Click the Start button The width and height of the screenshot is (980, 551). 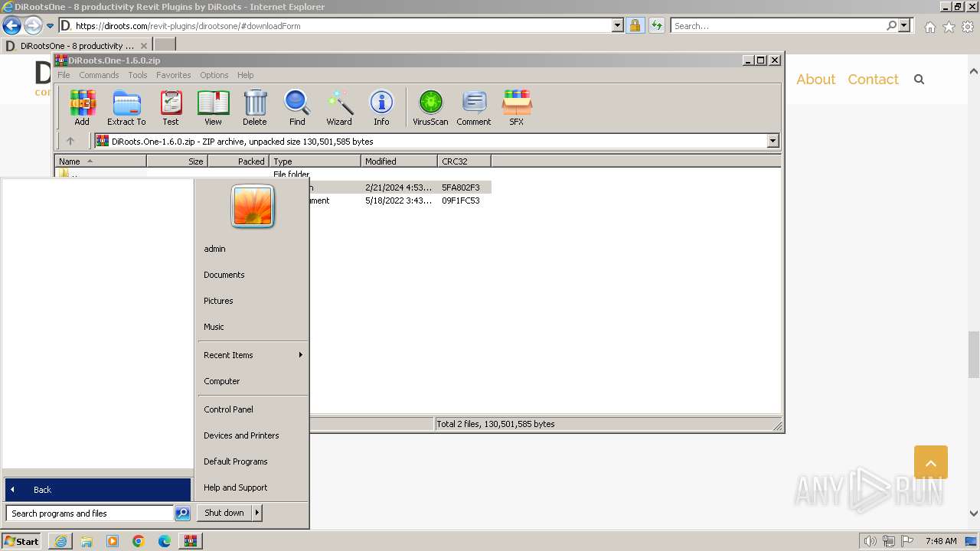tap(21, 541)
